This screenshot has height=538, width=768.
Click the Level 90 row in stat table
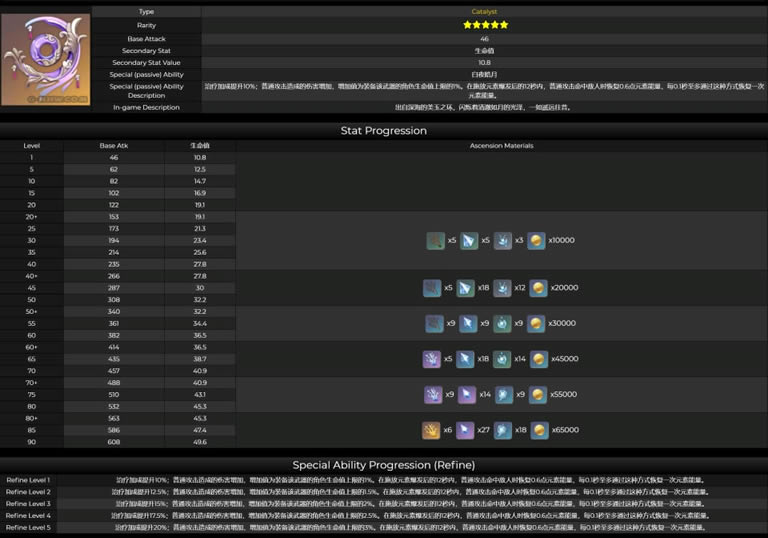coord(31,441)
